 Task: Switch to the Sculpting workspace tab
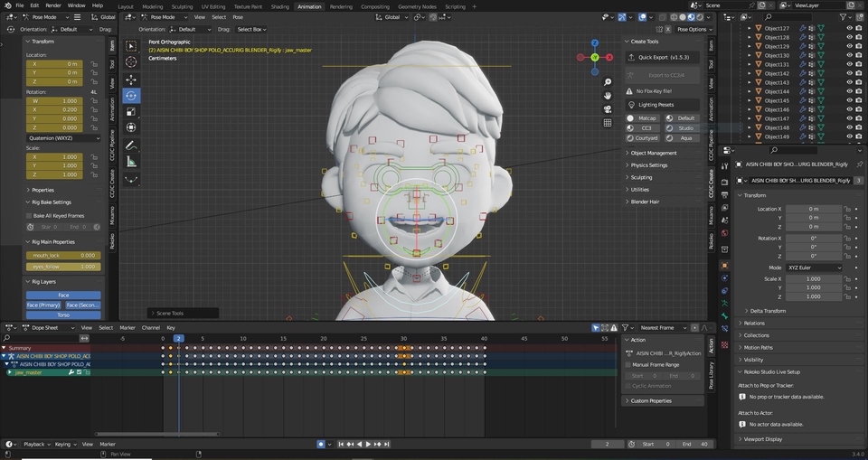[182, 6]
